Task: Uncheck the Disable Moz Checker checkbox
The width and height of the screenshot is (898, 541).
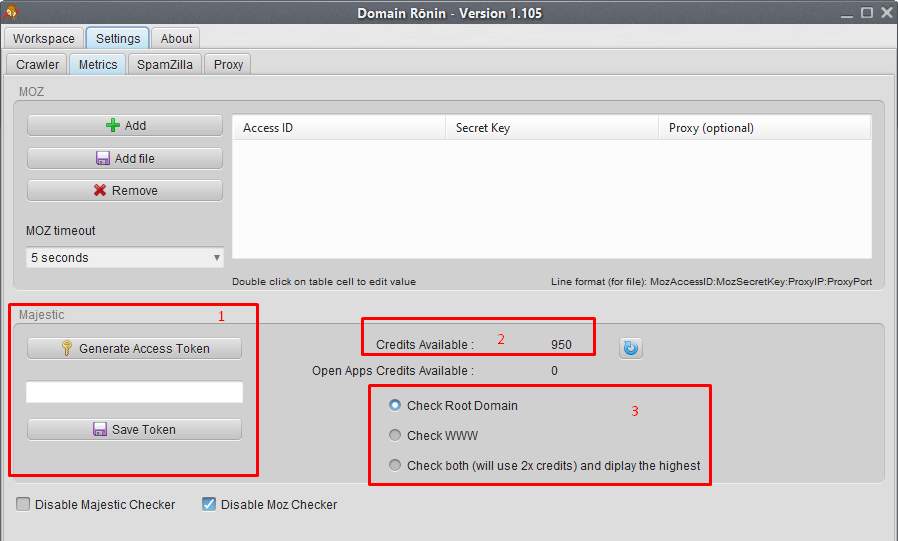Action: (x=209, y=504)
